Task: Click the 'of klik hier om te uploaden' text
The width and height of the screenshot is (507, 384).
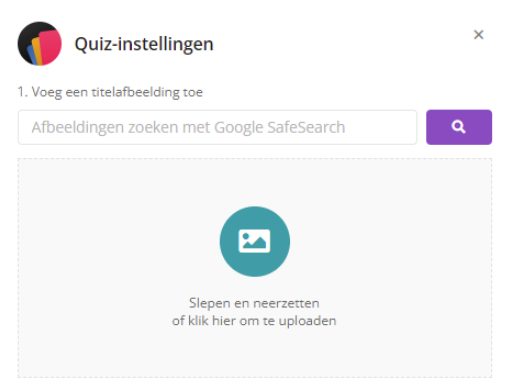Action: coord(254,321)
